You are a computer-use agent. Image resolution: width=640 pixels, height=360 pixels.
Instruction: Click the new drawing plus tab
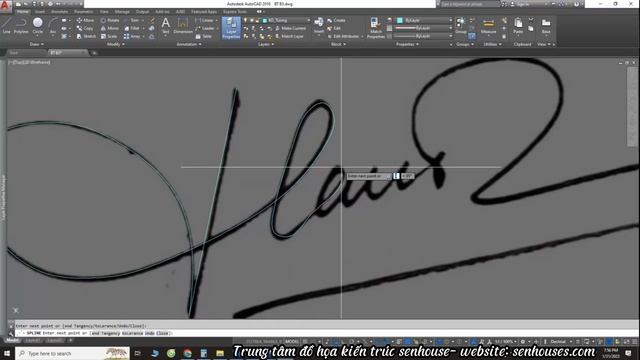click(93, 53)
